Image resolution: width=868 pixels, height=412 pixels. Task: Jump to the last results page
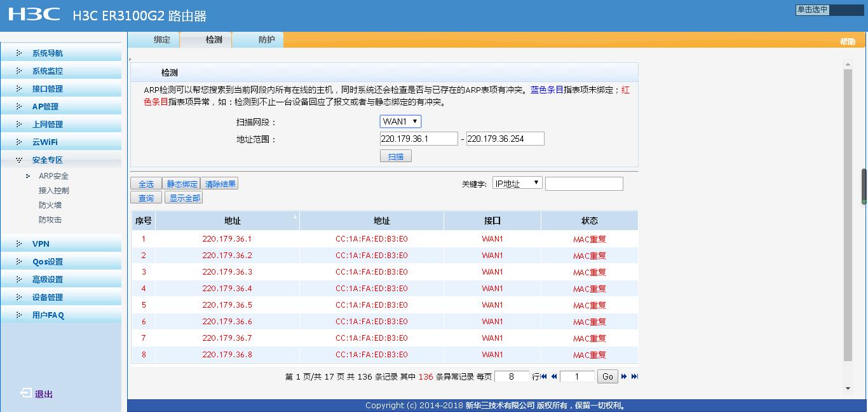(634, 376)
